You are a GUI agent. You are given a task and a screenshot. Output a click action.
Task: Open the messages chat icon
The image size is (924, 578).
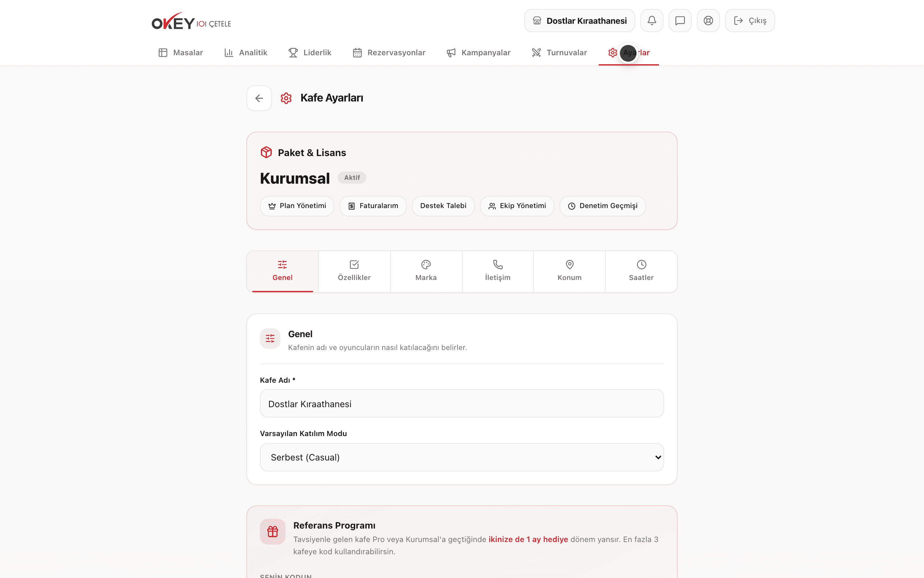click(680, 21)
